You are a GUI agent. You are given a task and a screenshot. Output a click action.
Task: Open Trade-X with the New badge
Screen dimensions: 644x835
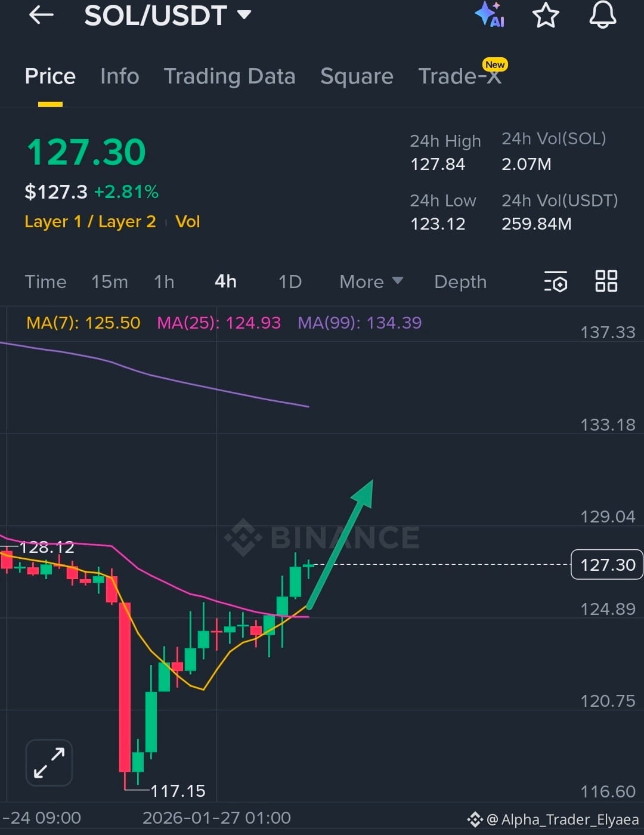click(x=460, y=76)
